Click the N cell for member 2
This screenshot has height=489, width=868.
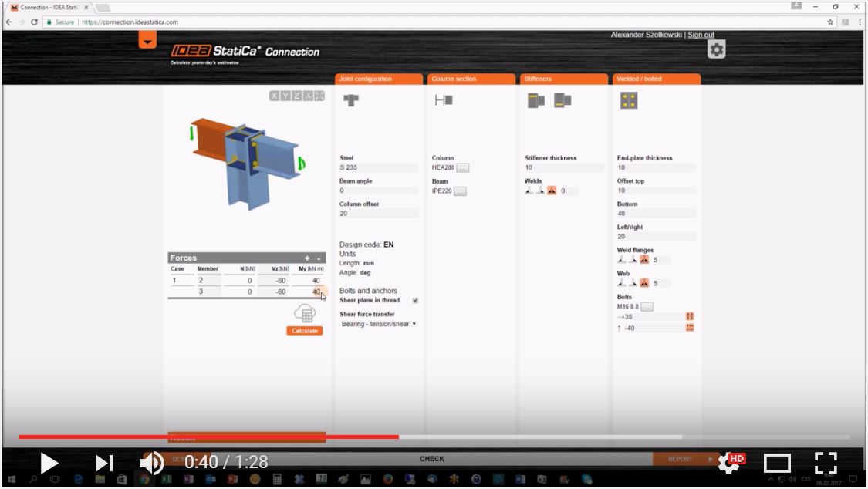coord(240,281)
